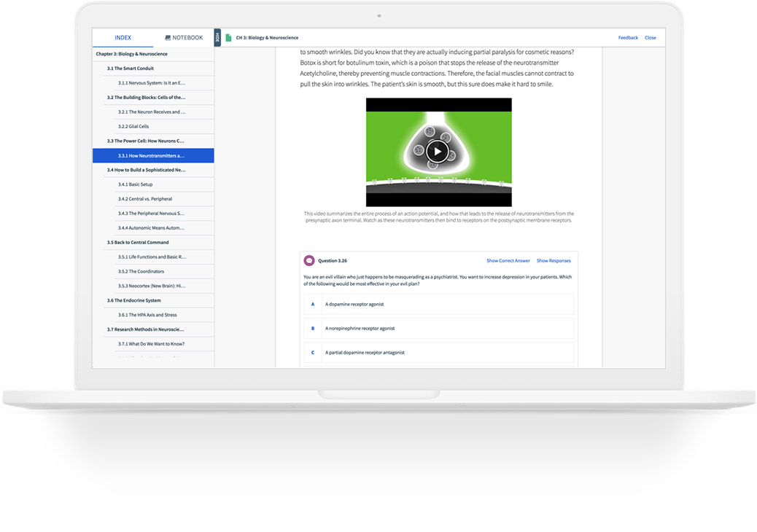Play the neurotransmitter release video

point(438,152)
